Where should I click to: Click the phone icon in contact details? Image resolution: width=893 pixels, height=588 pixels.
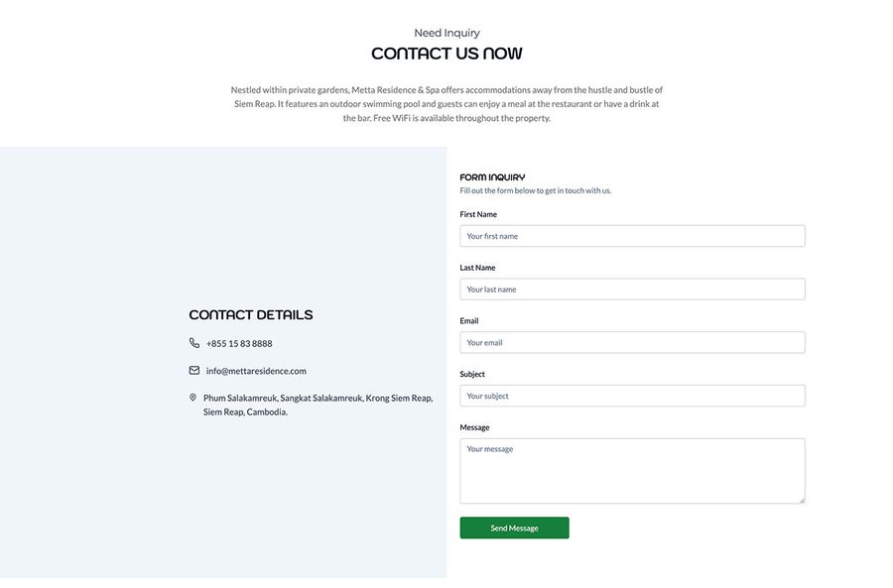(x=194, y=343)
